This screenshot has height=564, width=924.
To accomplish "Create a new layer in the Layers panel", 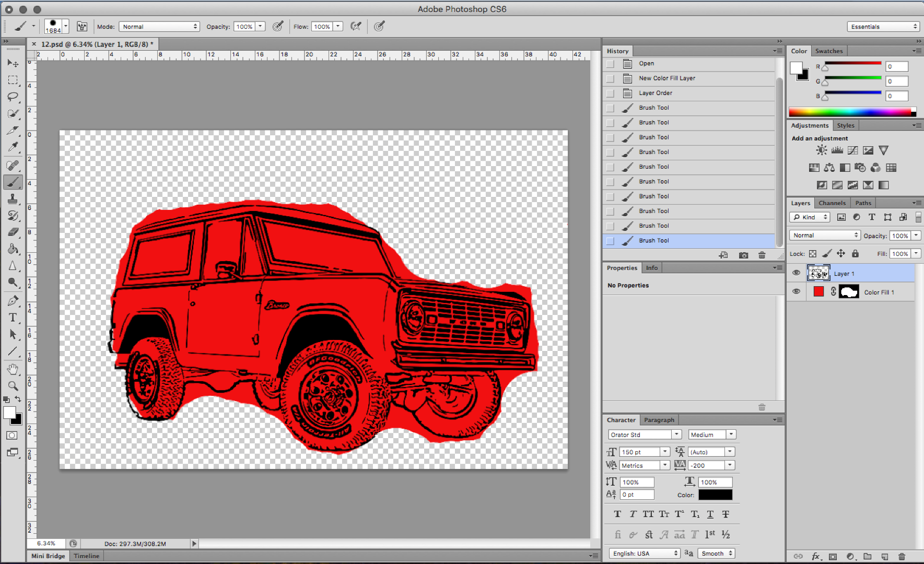I will pyautogui.click(x=885, y=557).
